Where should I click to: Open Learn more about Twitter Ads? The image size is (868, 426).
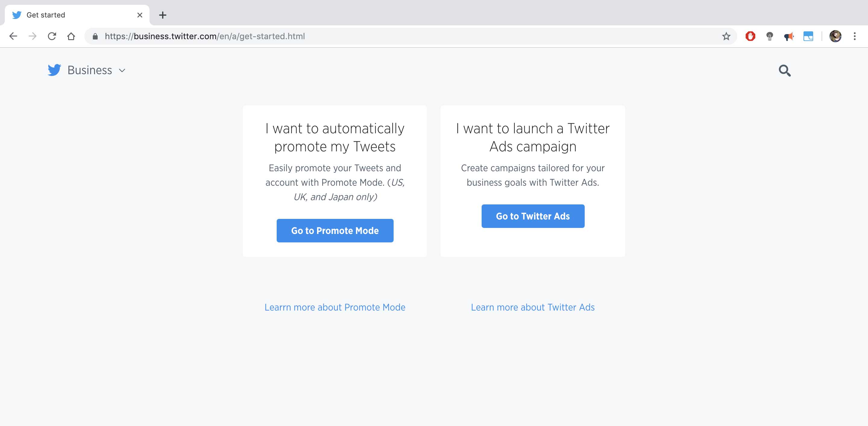click(x=533, y=307)
